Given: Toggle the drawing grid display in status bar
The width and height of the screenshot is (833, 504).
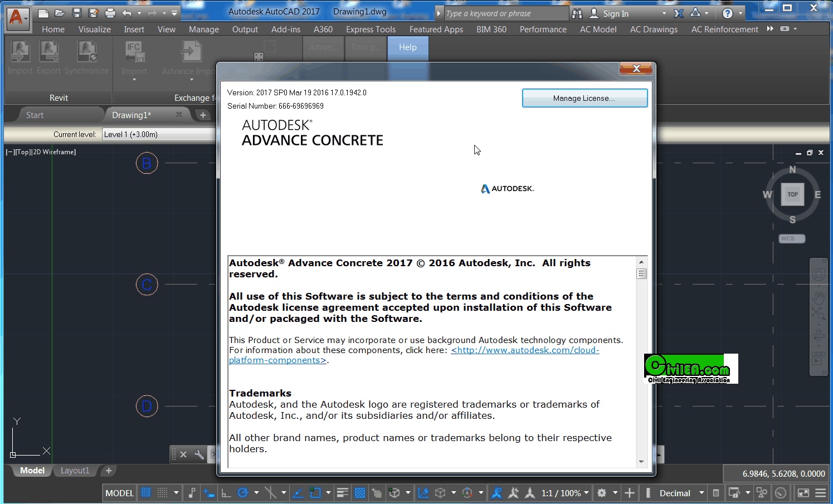Looking at the screenshot, I should point(146,493).
